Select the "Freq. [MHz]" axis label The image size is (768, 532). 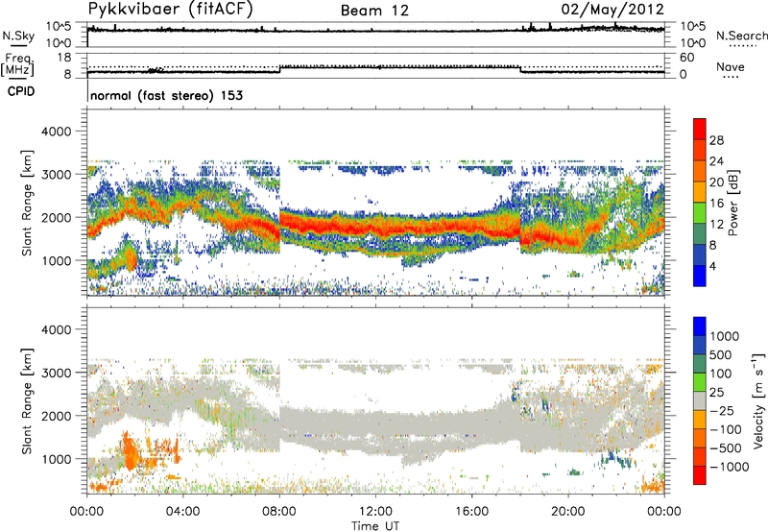click(x=18, y=64)
